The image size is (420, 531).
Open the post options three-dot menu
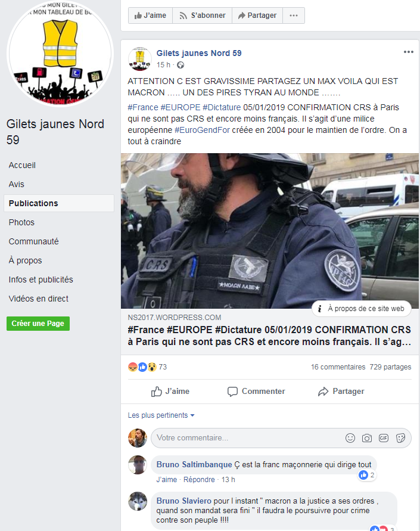pyautogui.click(x=409, y=52)
